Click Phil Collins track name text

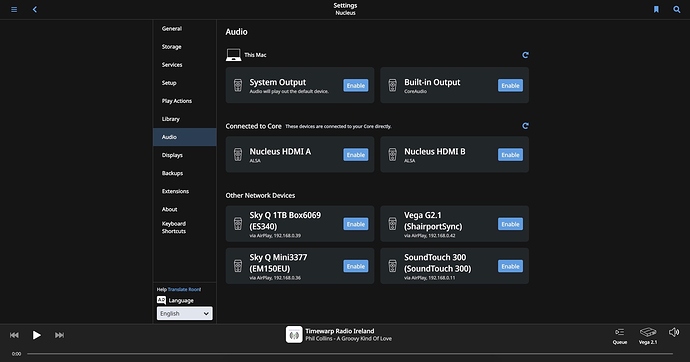pyautogui.click(x=349, y=339)
